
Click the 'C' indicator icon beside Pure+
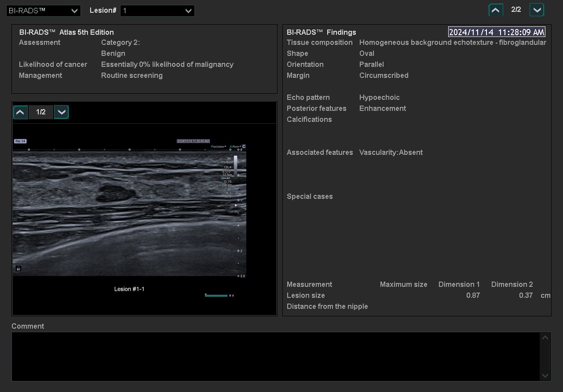coord(244,147)
